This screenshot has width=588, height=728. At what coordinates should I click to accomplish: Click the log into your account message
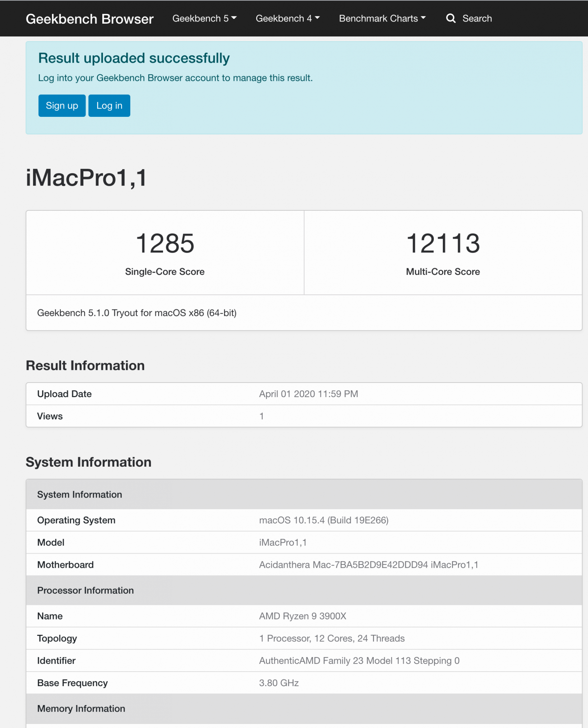(175, 78)
